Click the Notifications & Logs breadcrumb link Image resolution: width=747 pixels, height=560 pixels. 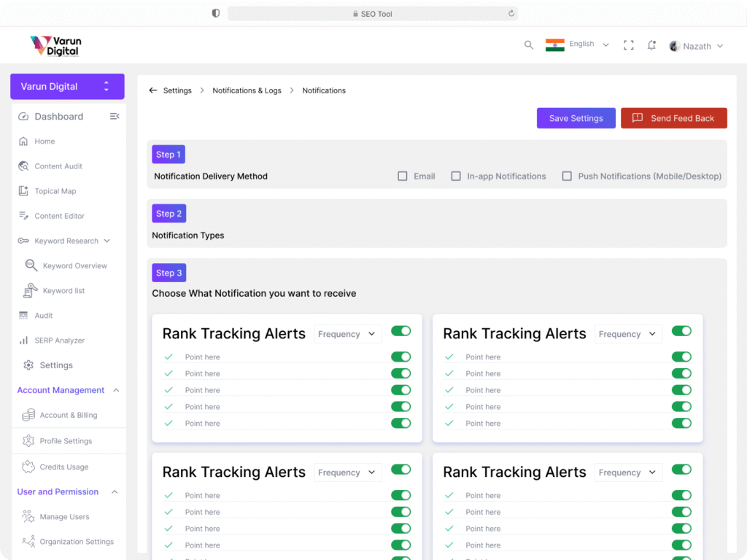click(x=247, y=90)
